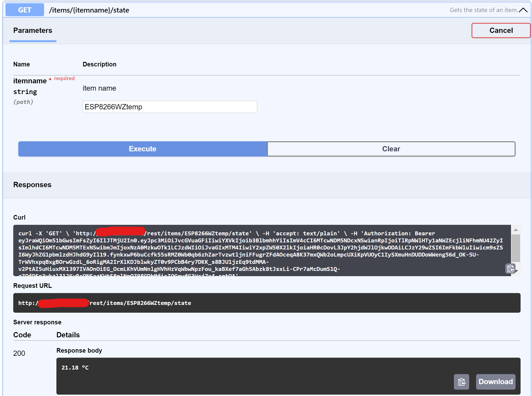
Task: Open the Parameters tab
Action: click(33, 30)
